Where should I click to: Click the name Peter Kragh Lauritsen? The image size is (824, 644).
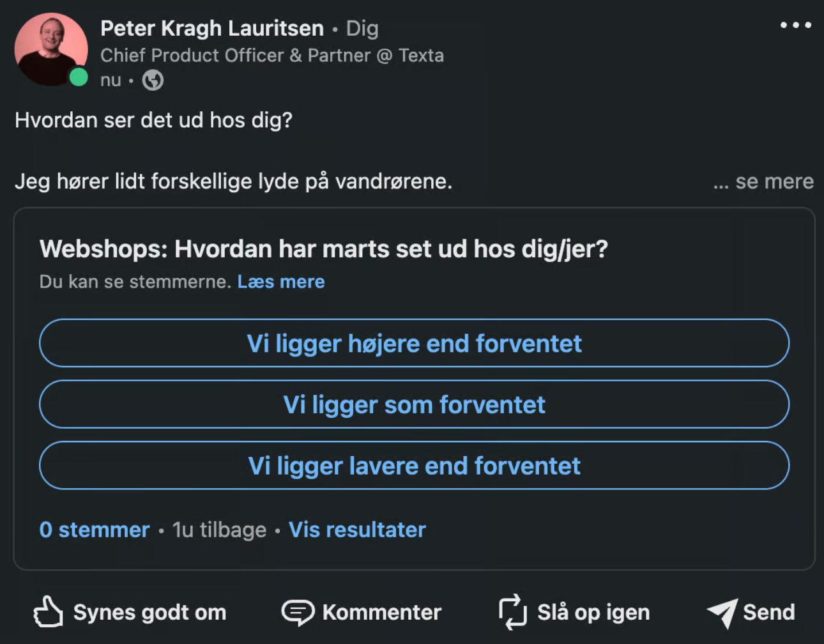point(212,29)
